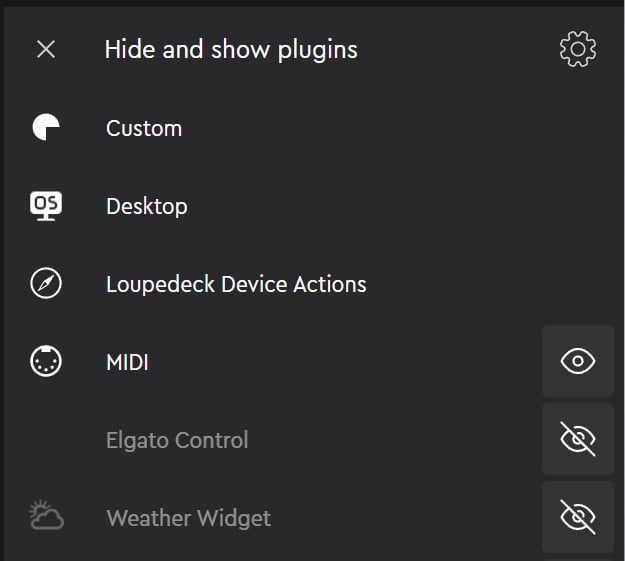625x561 pixels.
Task: Click the MIDI connector icon
Action: 46,362
